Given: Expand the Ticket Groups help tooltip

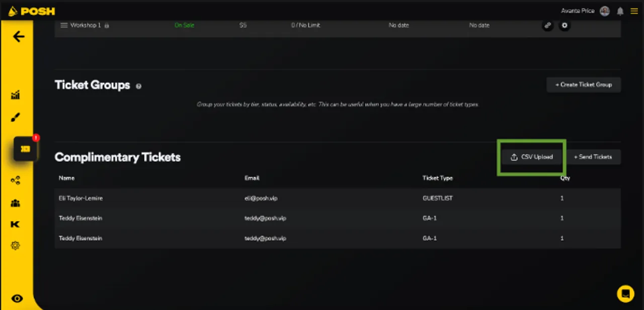Looking at the screenshot, I should click(x=138, y=86).
